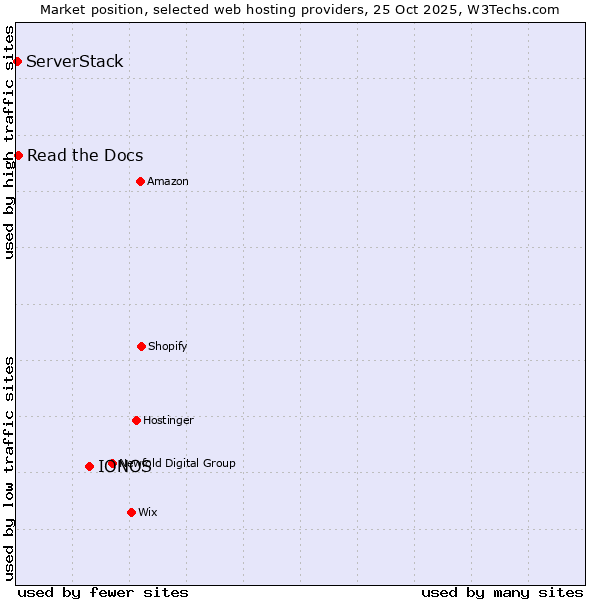The height and width of the screenshot is (600, 600).
Task: Select the Amazon text label
Action: click(x=168, y=181)
